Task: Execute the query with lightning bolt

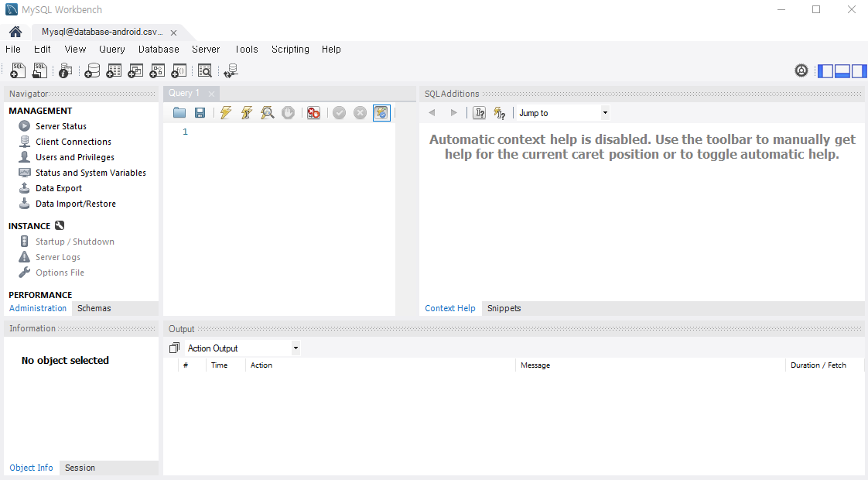Action: (225, 112)
